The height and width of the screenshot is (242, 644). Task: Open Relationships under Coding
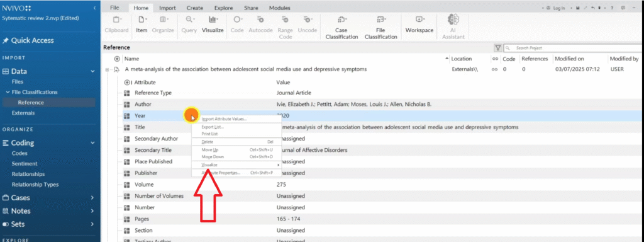(x=28, y=174)
